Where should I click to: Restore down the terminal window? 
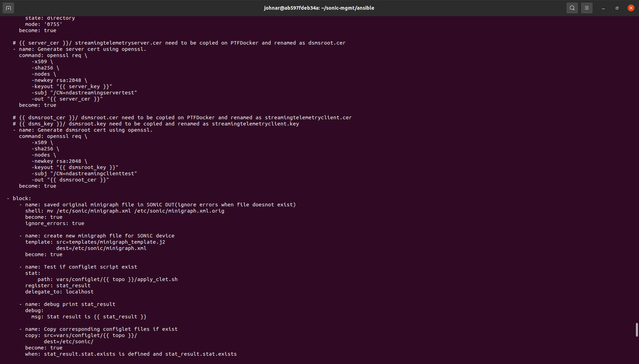(x=617, y=8)
